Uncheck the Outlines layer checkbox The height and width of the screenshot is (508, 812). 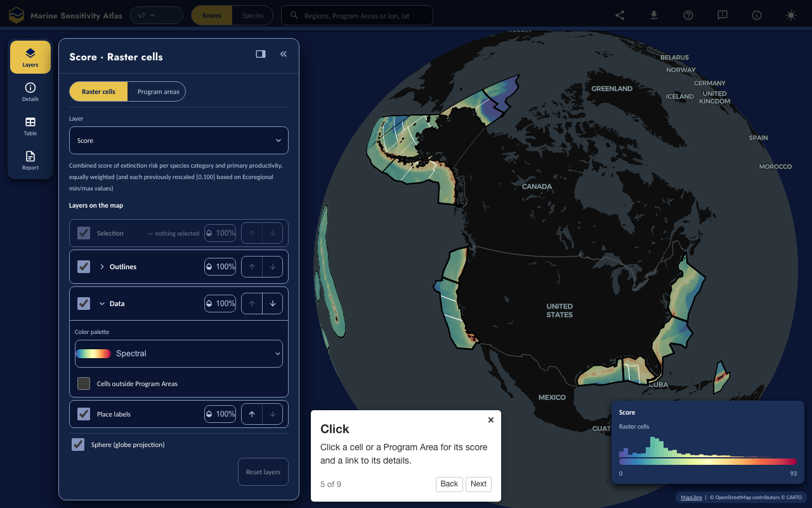click(x=84, y=267)
